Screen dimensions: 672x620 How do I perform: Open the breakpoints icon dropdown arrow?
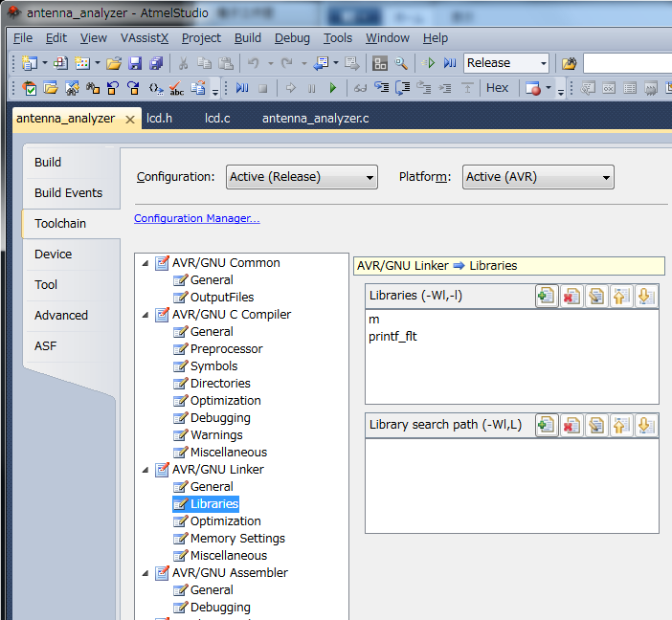tap(549, 88)
